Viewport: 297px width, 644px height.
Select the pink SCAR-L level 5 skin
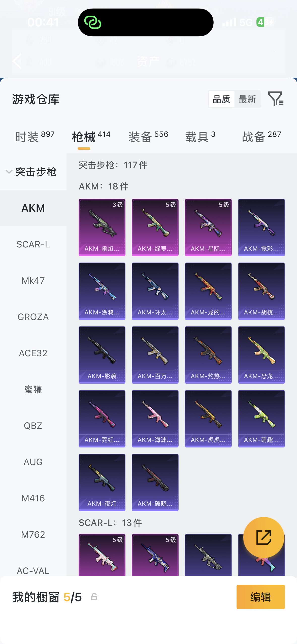click(102, 555)
